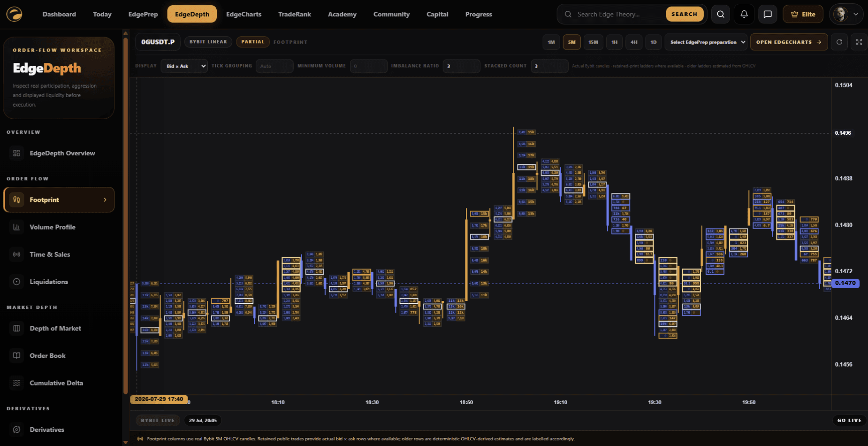Open Volume Profile in sidebar
This screenshot has width=868, height=446.
(x=59, y=227)
